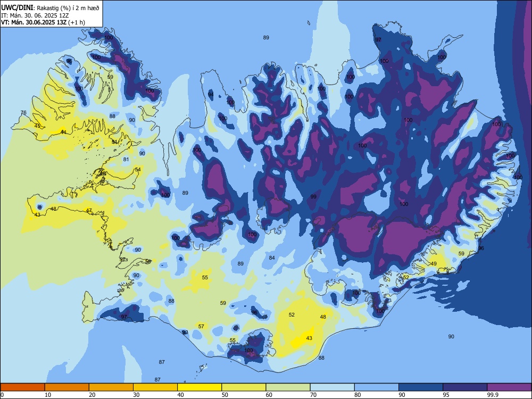Click the '54' humidity value on the map
The width and height of the screenshot is (532, 399).
pos(138,169)
